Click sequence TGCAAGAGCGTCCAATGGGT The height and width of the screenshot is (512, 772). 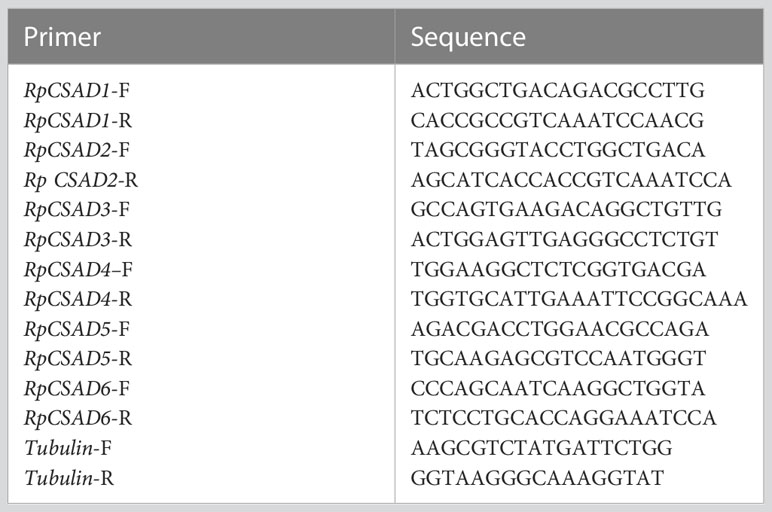[x=558, y=358]
